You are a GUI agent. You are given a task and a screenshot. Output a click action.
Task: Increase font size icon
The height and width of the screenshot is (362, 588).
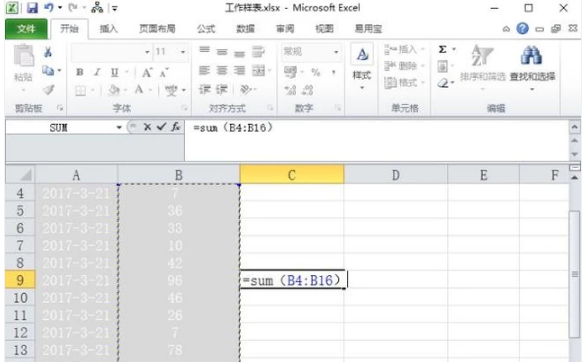(147, 72)
